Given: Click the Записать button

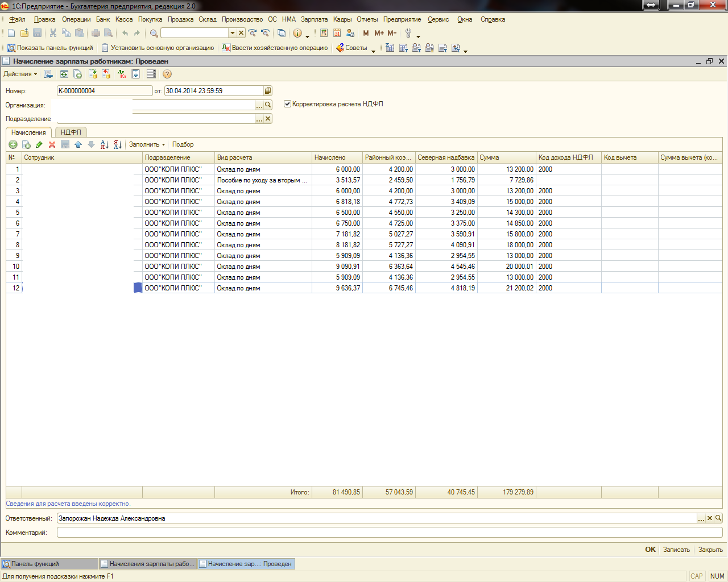Looking at the screenshot, I should tap(676, 550).
